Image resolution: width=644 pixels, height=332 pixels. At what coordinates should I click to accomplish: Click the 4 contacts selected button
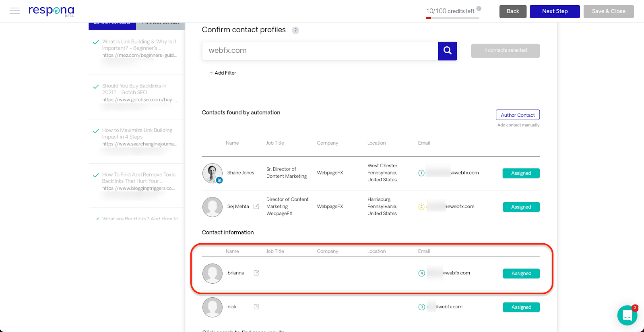click(x=506, y=51)
